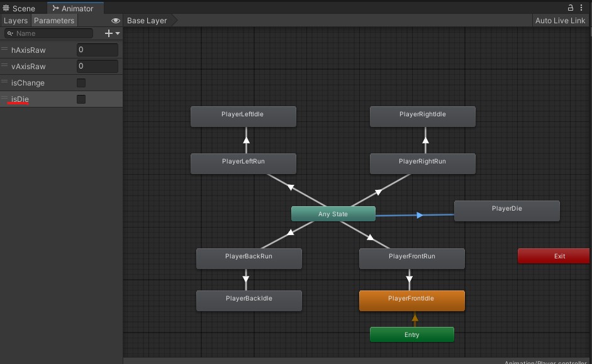This screenshot has width=592, height=364.
Task: Select the orange PlayerFrontIdle default state
Action: pos(412,301)
